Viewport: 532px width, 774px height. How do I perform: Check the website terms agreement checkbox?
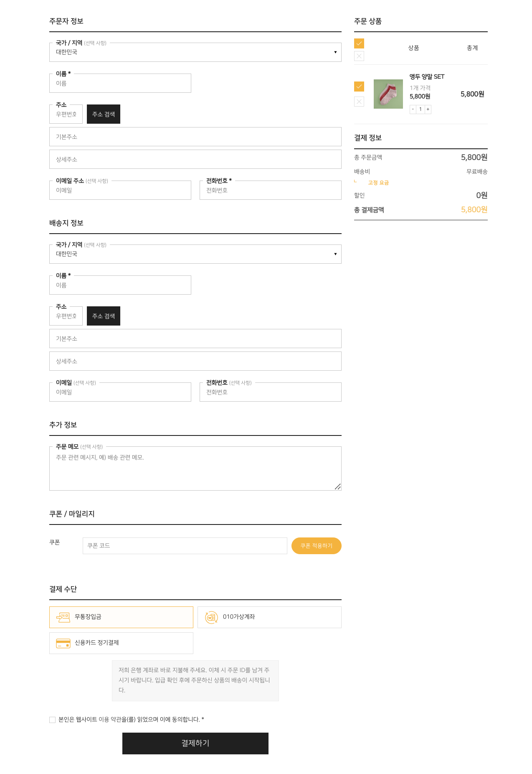(52, 720)
